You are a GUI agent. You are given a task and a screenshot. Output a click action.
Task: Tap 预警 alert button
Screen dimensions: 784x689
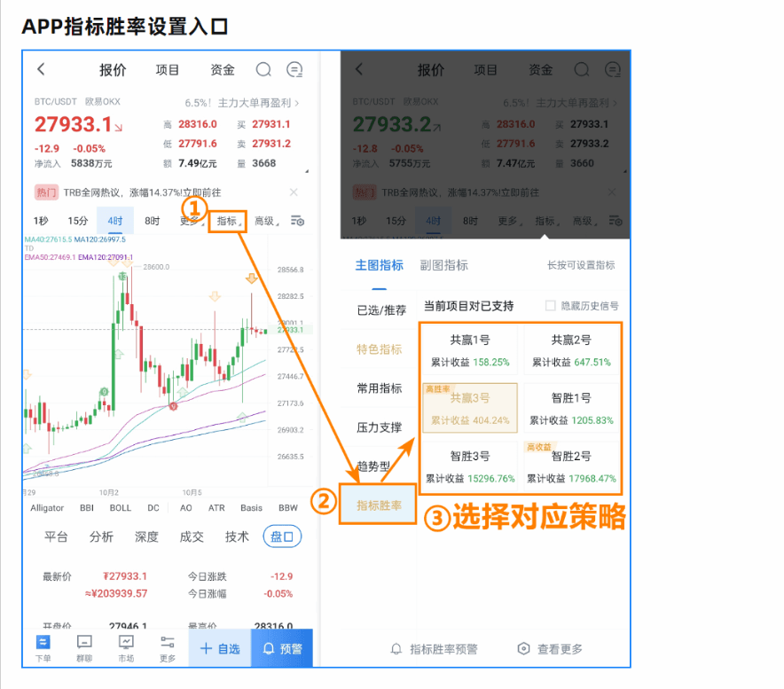(282, 648)
